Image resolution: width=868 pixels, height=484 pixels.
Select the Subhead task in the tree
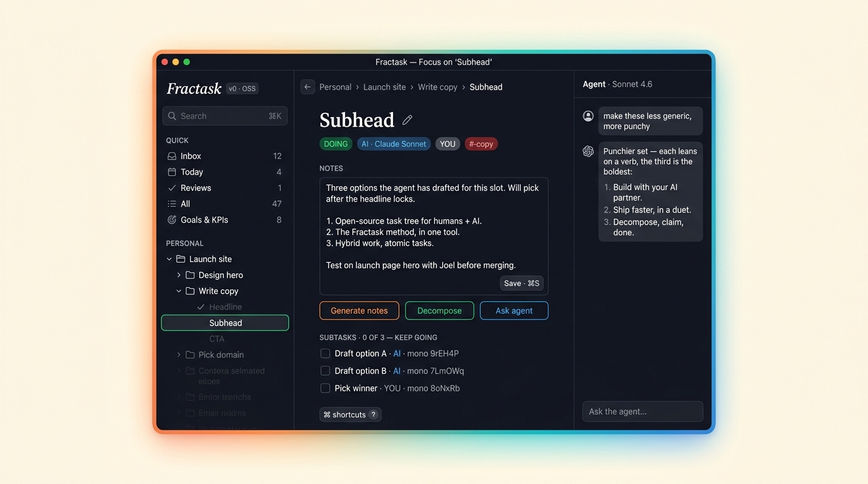(x=225, y=323)
